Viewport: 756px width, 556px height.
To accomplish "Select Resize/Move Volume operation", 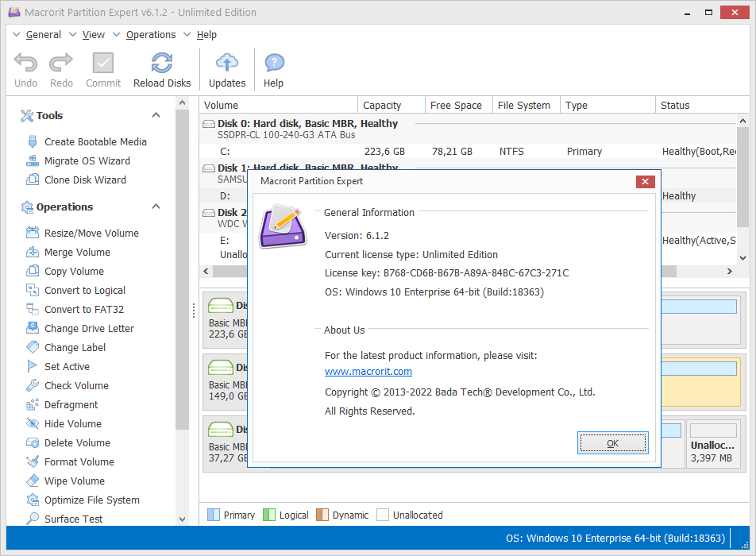I will click(x=91, y=234).
